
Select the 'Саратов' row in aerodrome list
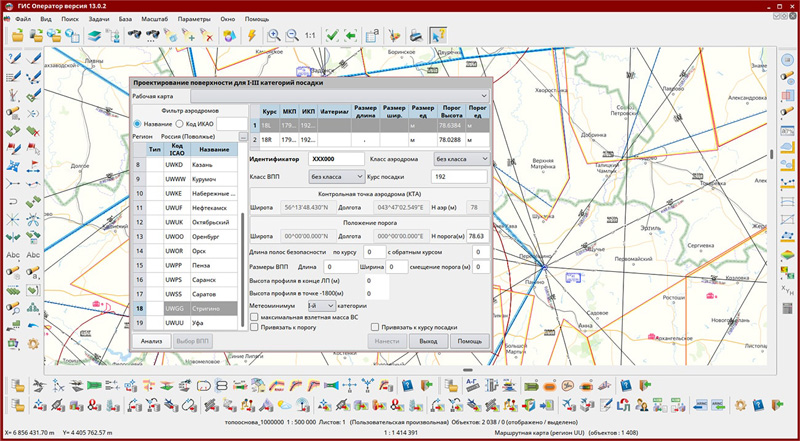[x=185, y=295]
